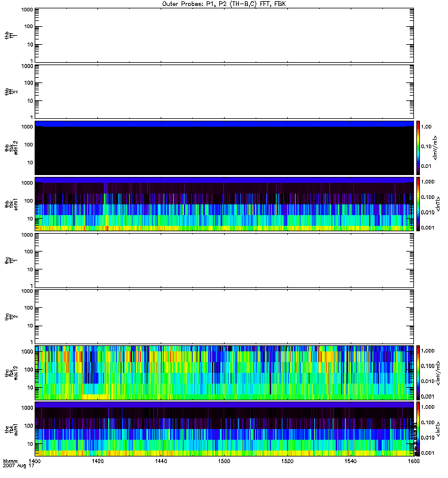Viewport: 448px width, 478px height.
Task: Click the thb edc12 mV/m color bar
Action: pyautogui.click(x=419, y=148)
